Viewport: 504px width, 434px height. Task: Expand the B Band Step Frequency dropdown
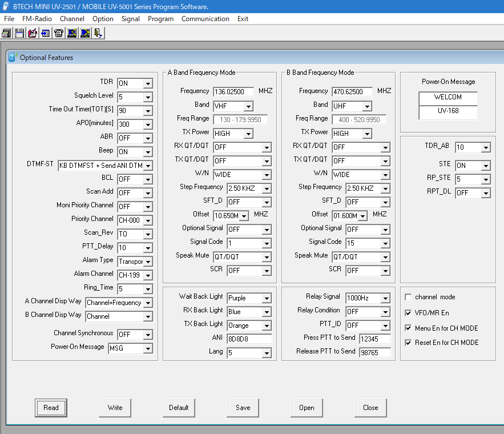point(385,188)
